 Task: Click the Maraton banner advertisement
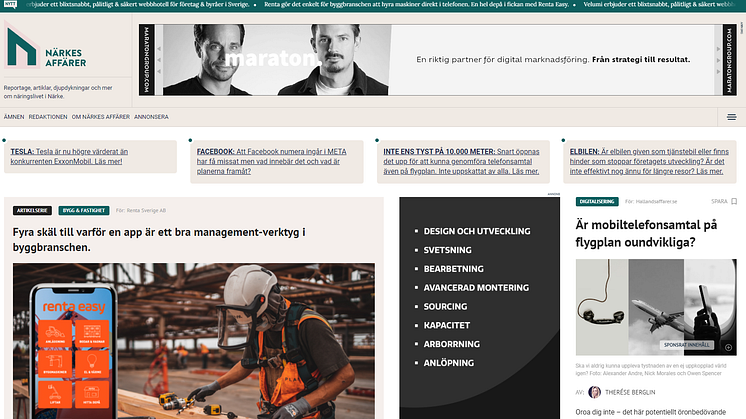(436, 60)
